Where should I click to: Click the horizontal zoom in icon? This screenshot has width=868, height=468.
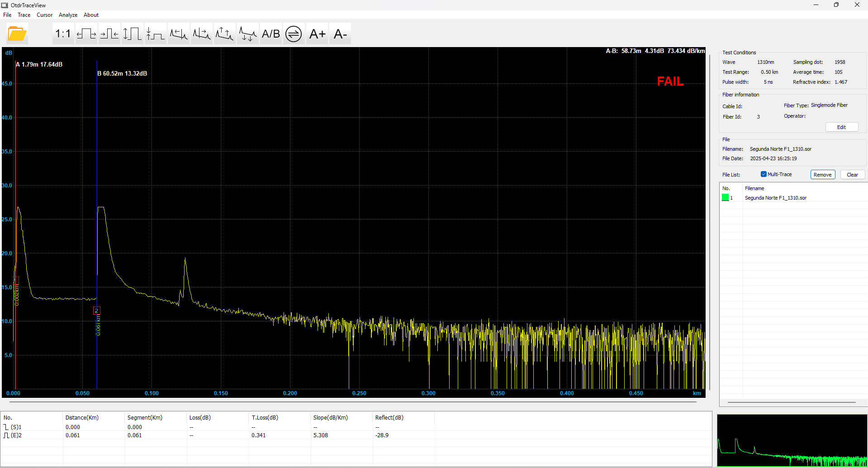[x=86, y=34]
